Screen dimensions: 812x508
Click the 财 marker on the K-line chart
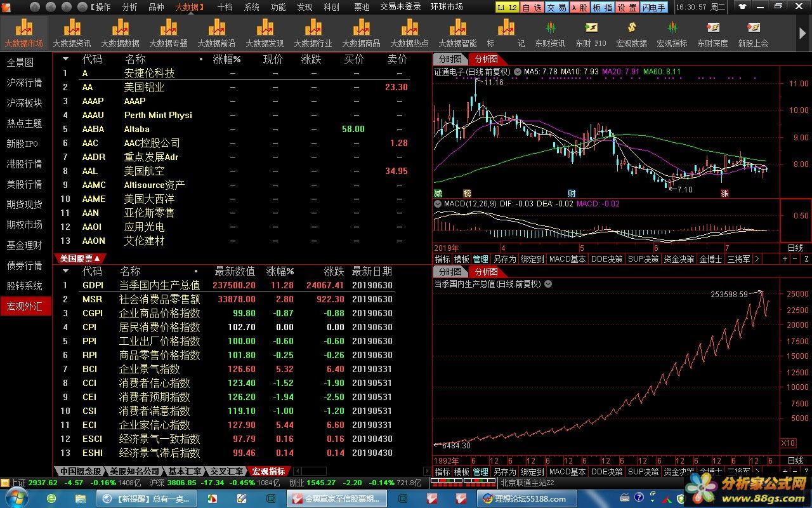[572, 193]
